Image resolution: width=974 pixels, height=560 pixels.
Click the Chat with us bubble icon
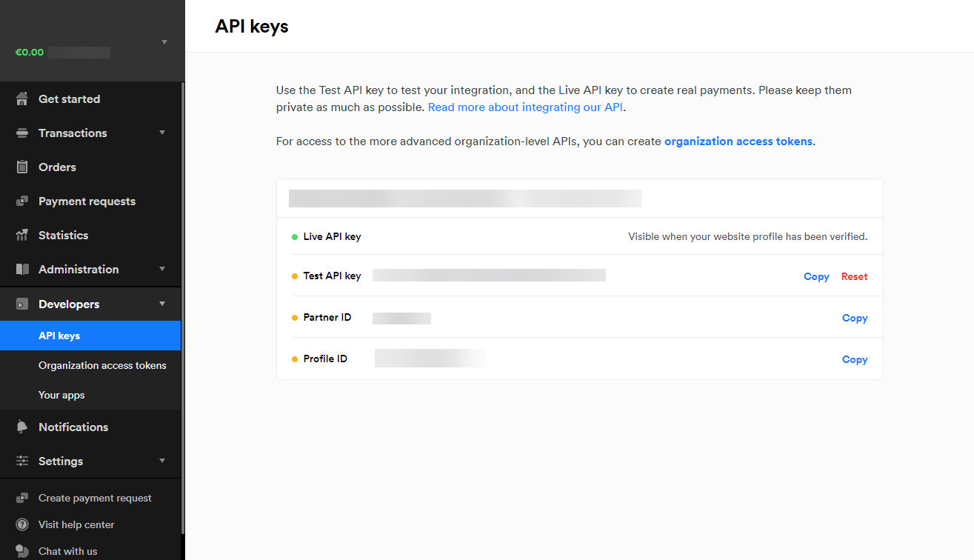[x=22, y=551]
